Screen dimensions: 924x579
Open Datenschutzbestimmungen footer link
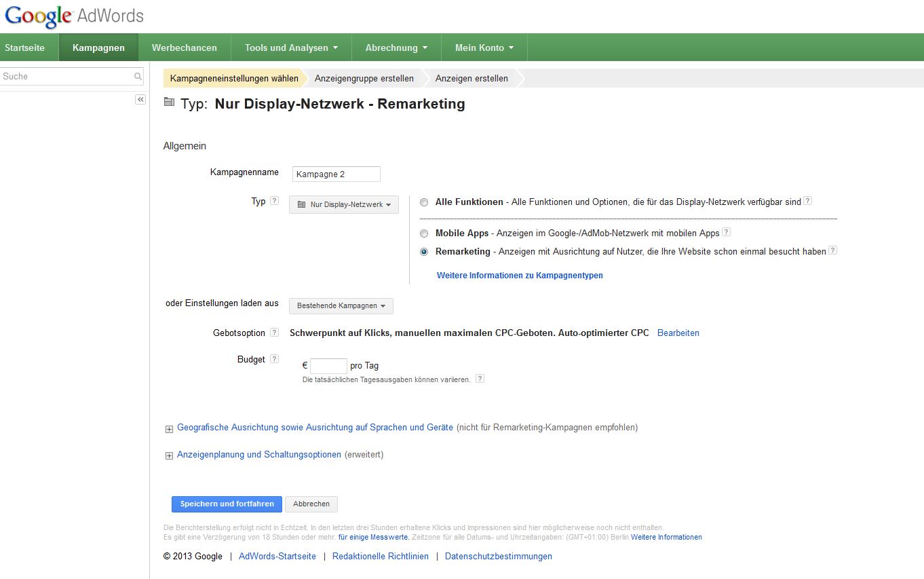(499, 557)
